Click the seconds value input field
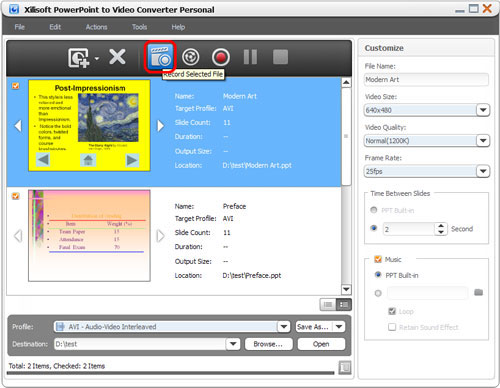Image resolution: width=500 pixels, height=388 pixels. (409, 229)
